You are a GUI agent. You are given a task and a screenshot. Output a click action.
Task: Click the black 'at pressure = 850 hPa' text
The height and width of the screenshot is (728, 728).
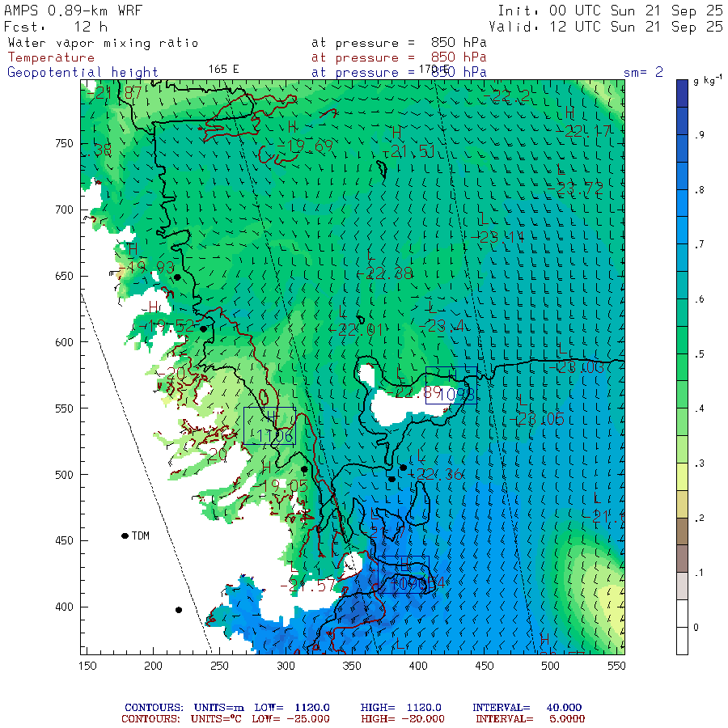pyautogui.click(x=399, y=43)
